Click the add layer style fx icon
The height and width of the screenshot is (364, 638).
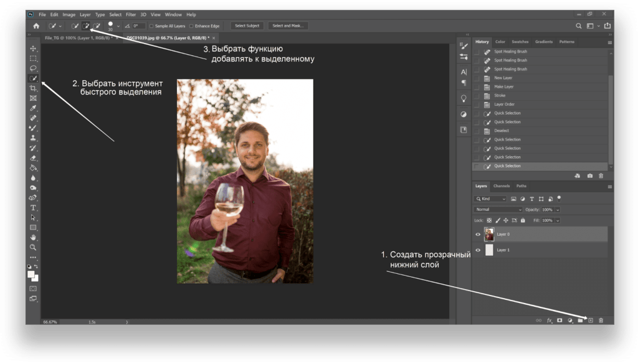tap(549, 320)
